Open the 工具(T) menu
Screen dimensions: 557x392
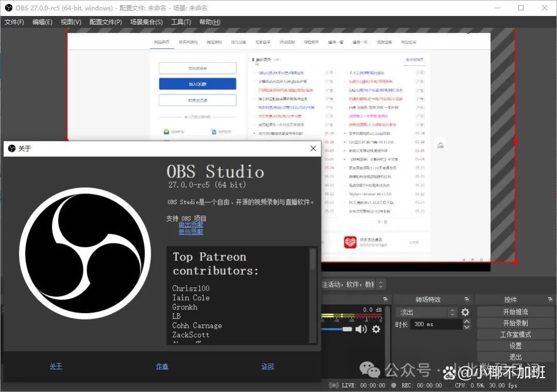pyautogui.click(x=181, y=22)
